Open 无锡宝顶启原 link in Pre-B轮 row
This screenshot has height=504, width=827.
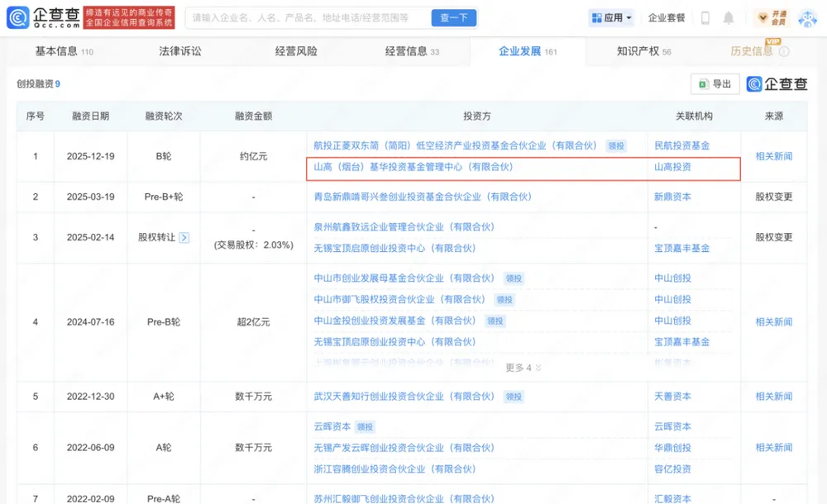click(394, 342)
